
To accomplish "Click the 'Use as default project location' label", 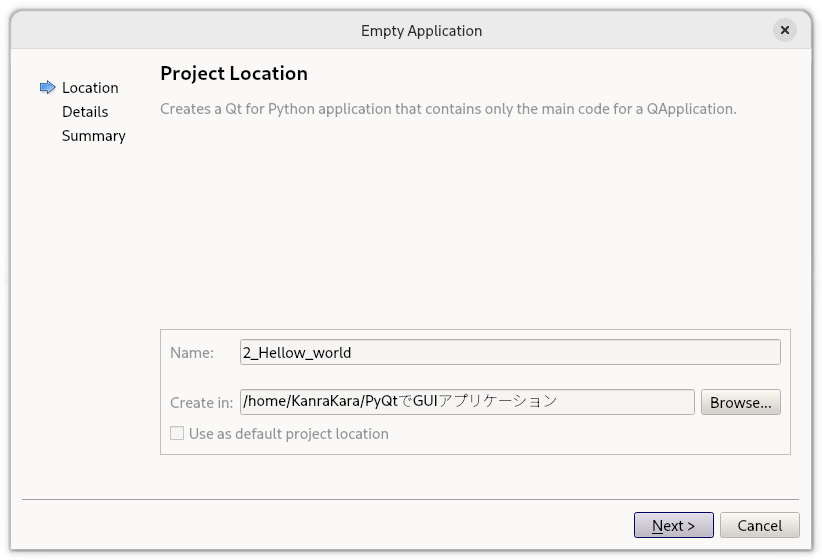I will tap(288, 434).
